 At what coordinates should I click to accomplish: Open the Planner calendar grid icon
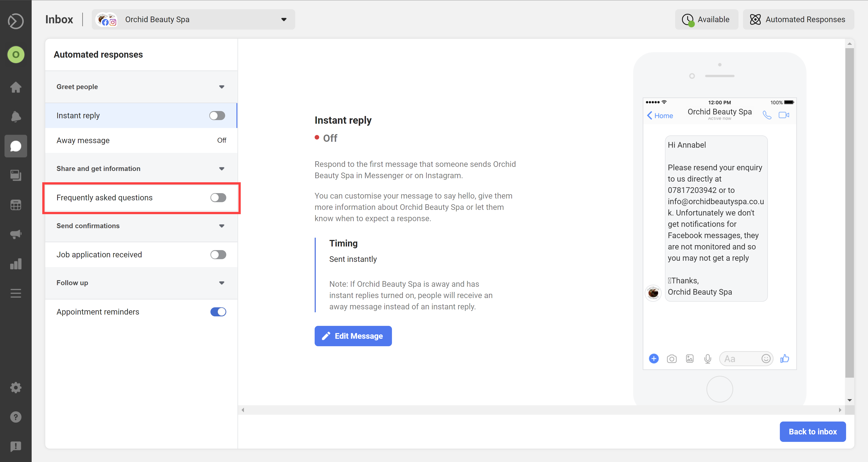coord(16,205)
